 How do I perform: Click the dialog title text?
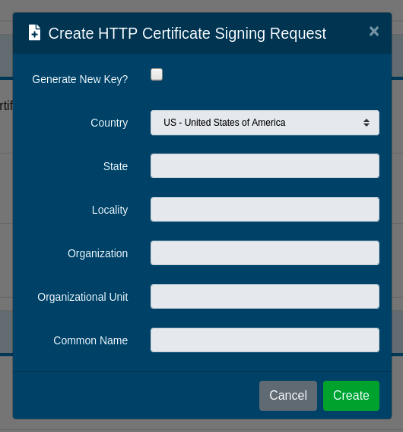187,34
